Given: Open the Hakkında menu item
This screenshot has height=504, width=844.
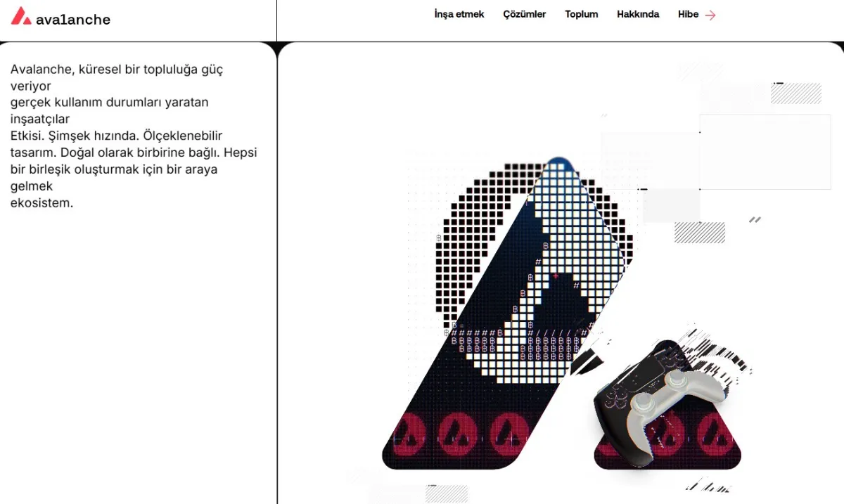Looking at the screenshot, I should point(638,14).
